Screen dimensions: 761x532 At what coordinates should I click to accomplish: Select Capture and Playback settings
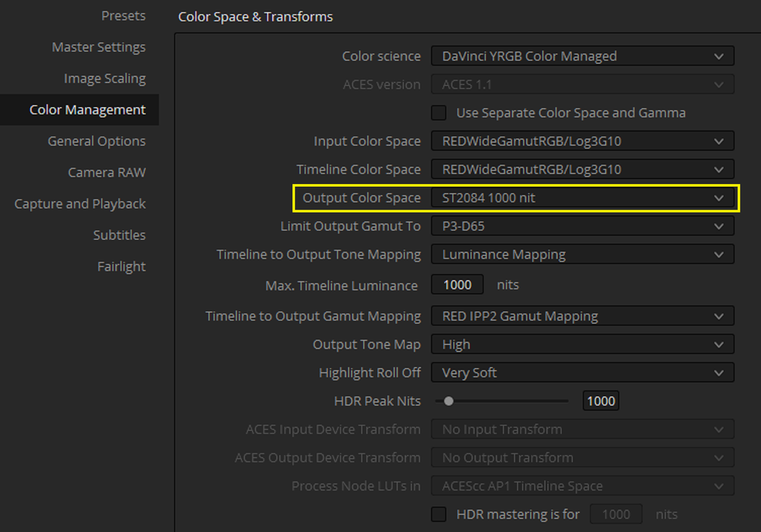[80, 203]
